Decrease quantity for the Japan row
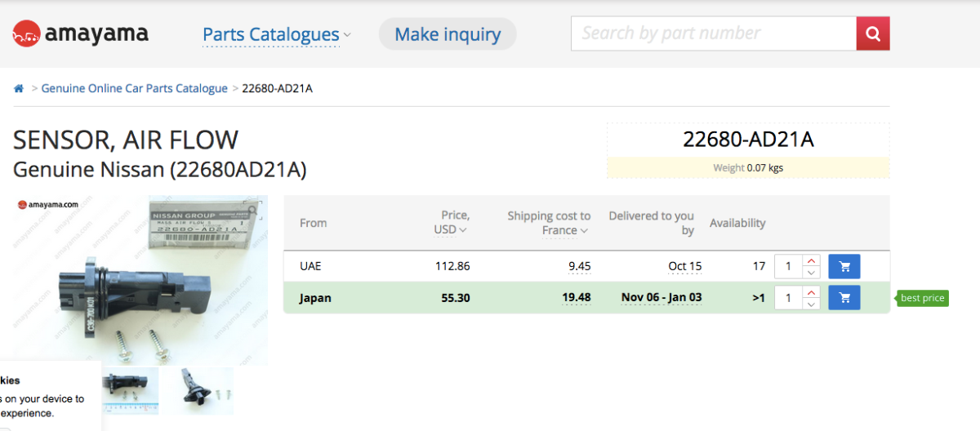980x431 pixels. point(811,303)
